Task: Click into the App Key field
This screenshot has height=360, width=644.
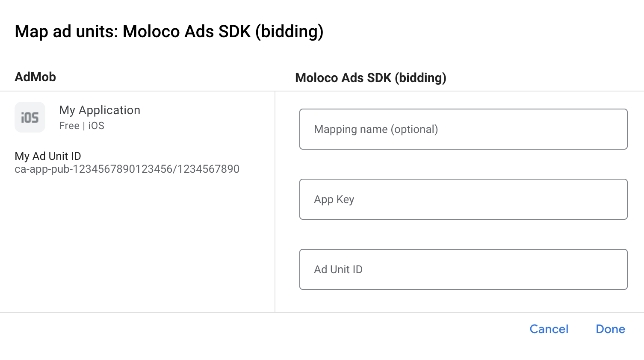Action: (463, 199)
